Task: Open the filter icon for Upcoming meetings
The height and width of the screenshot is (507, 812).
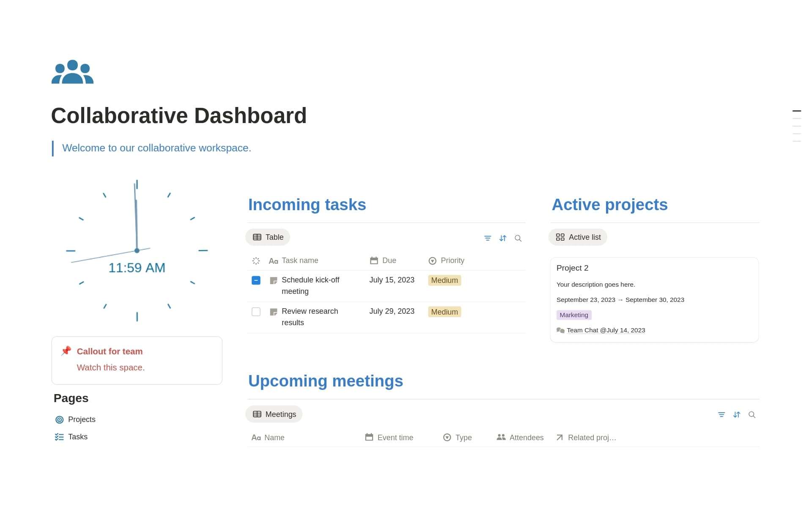Action: click(x=721, y=414)
